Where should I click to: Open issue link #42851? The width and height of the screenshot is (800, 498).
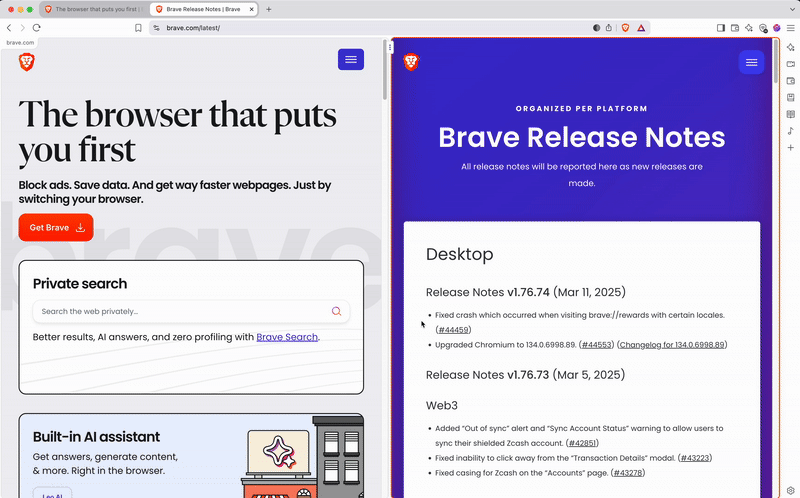pos(582,443)
